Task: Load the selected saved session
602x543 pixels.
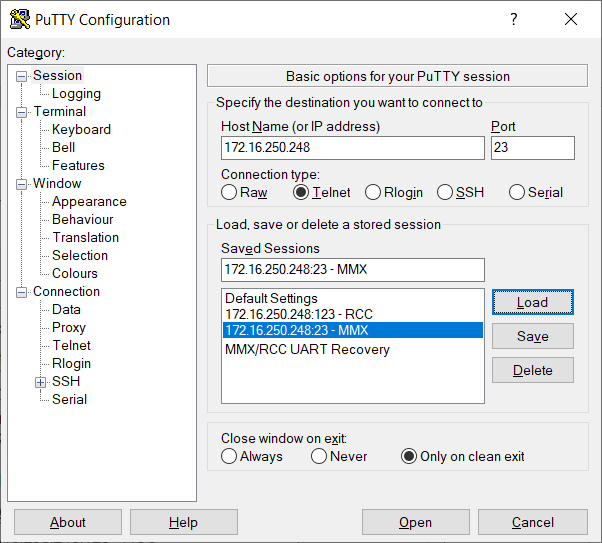Action: [x=532, y=302]
